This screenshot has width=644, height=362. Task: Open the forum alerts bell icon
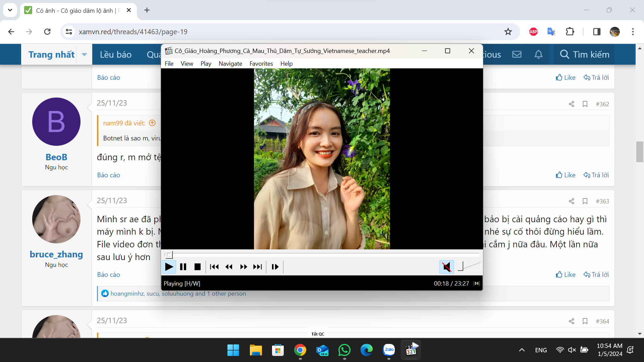pos(538,54)
